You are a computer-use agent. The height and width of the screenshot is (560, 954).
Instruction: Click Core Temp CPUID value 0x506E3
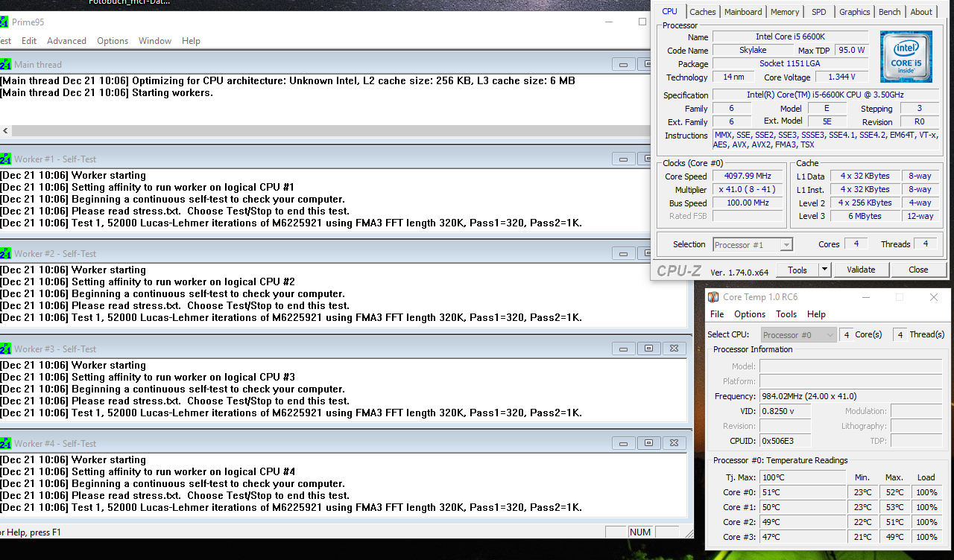tap(785, 441)
